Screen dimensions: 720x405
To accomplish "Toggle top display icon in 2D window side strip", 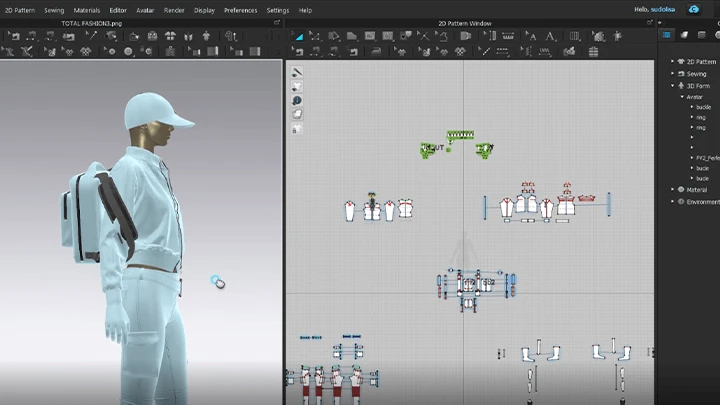I will pos(297,72).
